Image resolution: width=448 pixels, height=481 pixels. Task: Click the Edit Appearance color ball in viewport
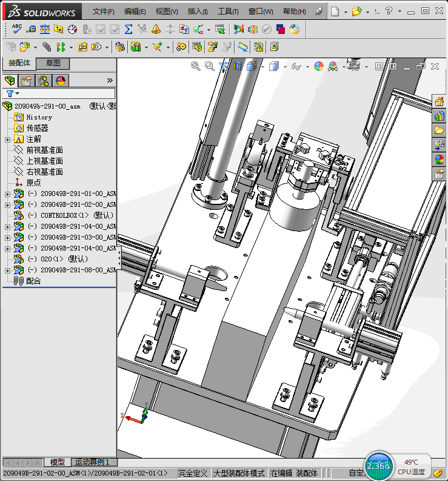(319, 66)
